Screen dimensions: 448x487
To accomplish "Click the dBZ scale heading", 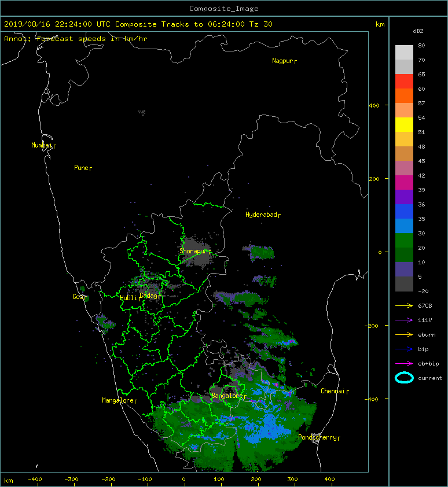I will 418,31.
